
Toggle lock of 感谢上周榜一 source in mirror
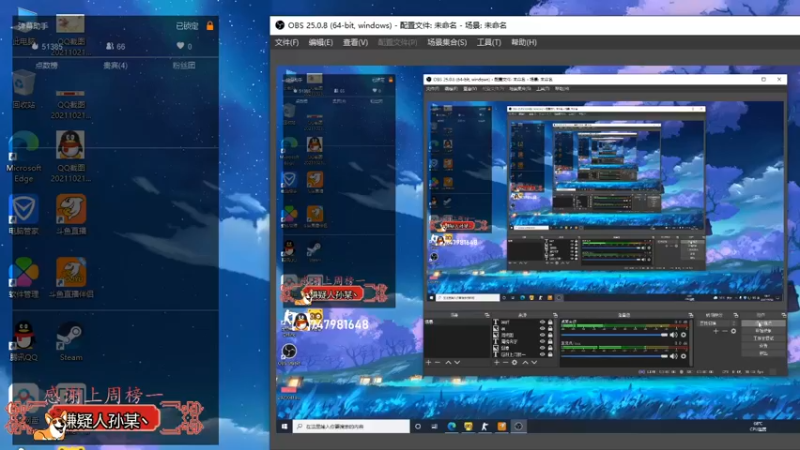coord(550,354)
